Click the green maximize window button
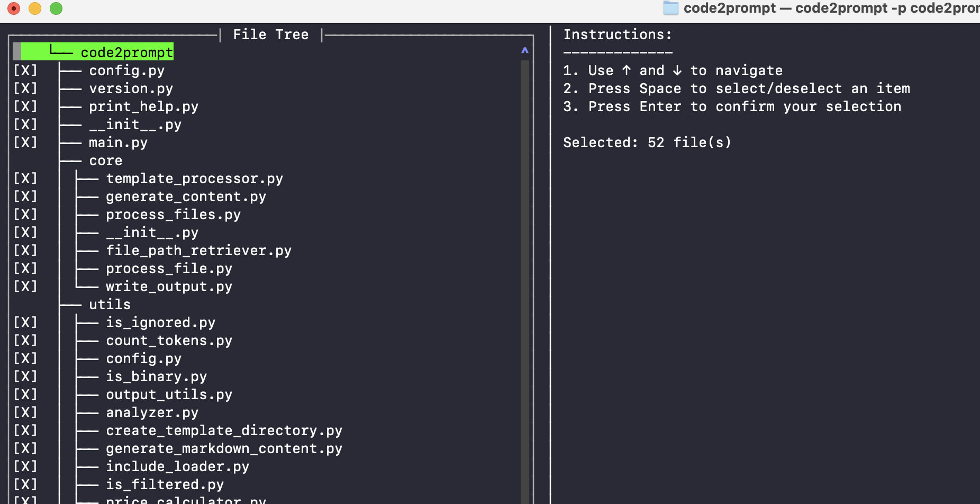The width and height of the screenshot is (980, 504). pos(56,8)
